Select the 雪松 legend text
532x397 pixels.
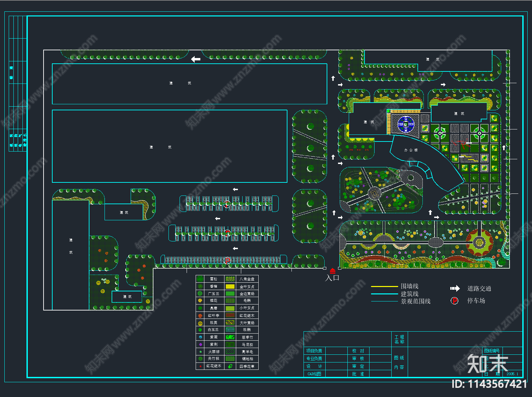coord(214,279)
